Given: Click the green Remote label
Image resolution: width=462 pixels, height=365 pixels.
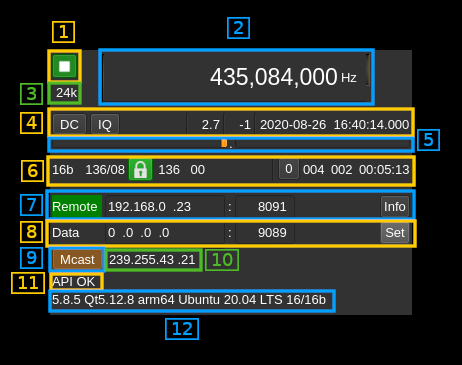Looking at the screenshot, I should pyautogui.click(x=76, y=206).
